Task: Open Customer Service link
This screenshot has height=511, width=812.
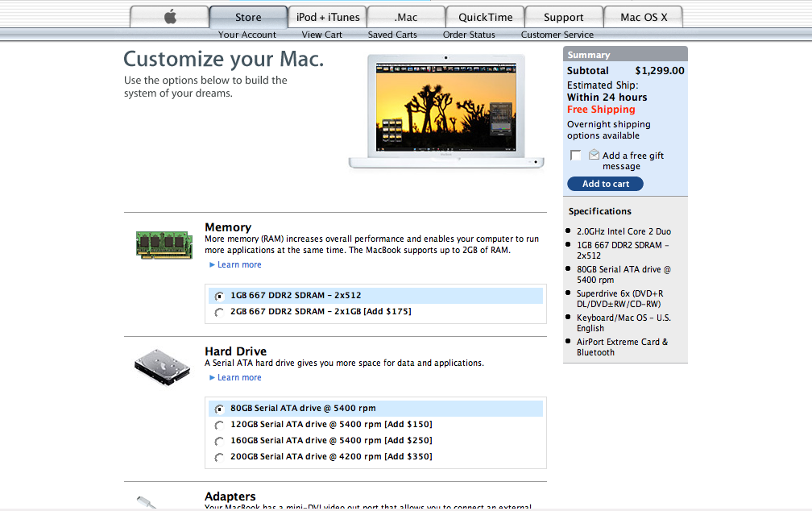Action: click(x=557, y=35)
